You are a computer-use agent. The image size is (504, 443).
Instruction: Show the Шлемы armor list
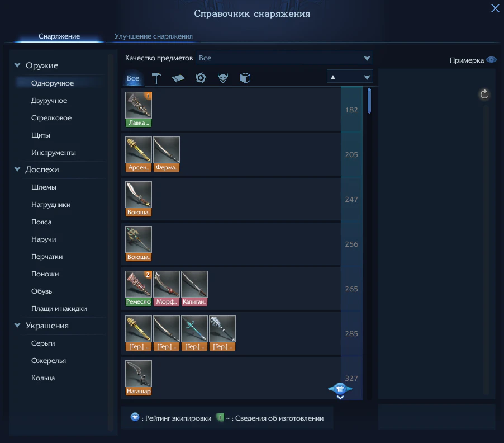[x=44, y=187]
